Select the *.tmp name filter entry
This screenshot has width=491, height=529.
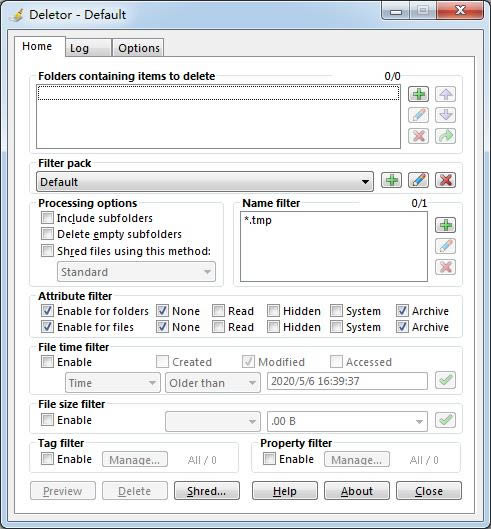tap(258, 220)
